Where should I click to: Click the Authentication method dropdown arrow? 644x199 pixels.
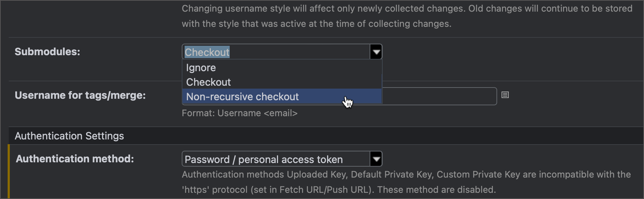[x=376, y=159]
